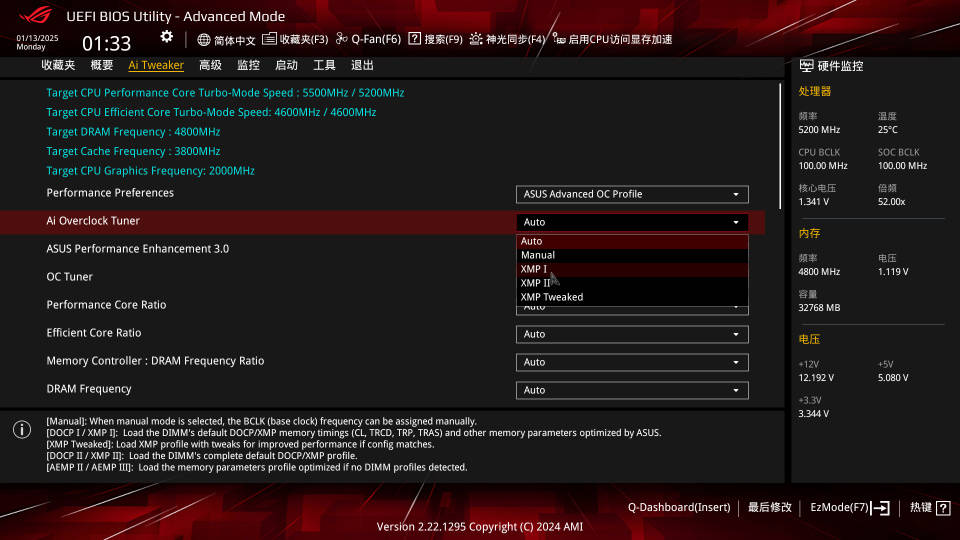Select Auto option in the list
Image resolution: width=960 pixels, height=540 pixels.
[x=632, y=241]
